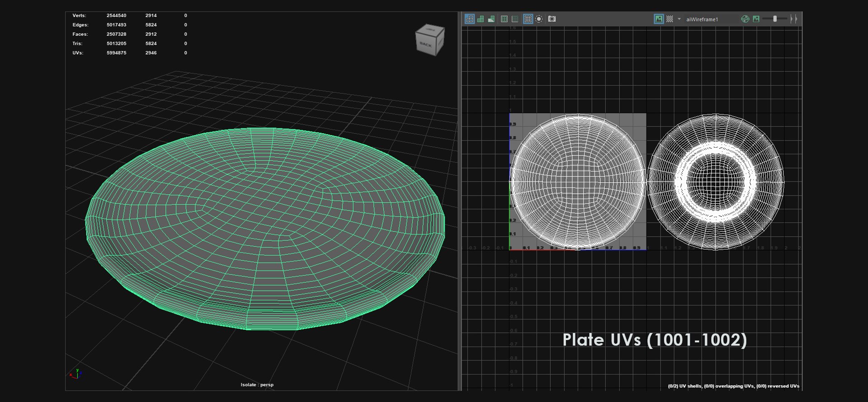The width and height of the screenshot is (868, 402).
Task: Adjust the image dimming slider handle
Action: [775, 19]
